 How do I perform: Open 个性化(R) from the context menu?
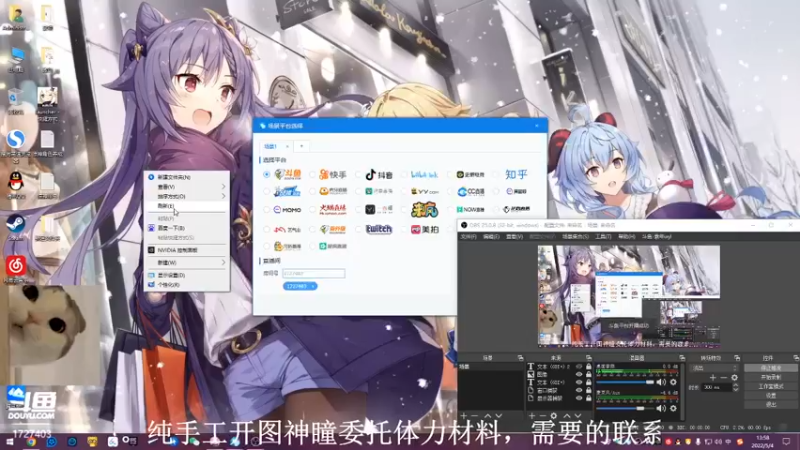click(187, 285)
